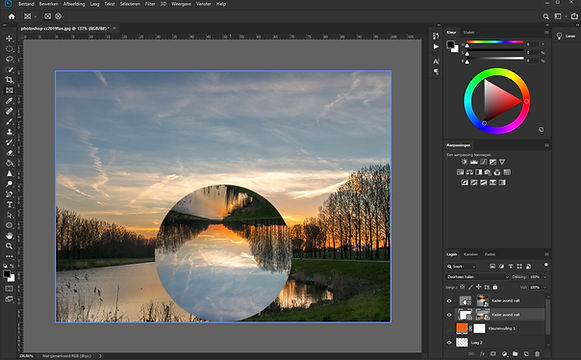
Task: Select the Hand tool
Action: pos(9,236)
